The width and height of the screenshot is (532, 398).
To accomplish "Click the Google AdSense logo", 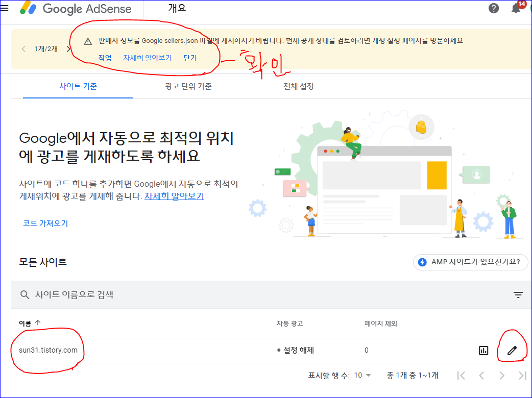I will (x=76, y=9).
